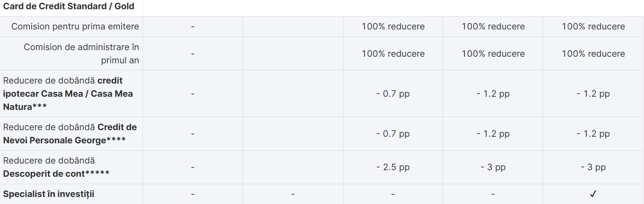
Task: Click the dash in the prima emitere row
Action: (x=193, y=26)
